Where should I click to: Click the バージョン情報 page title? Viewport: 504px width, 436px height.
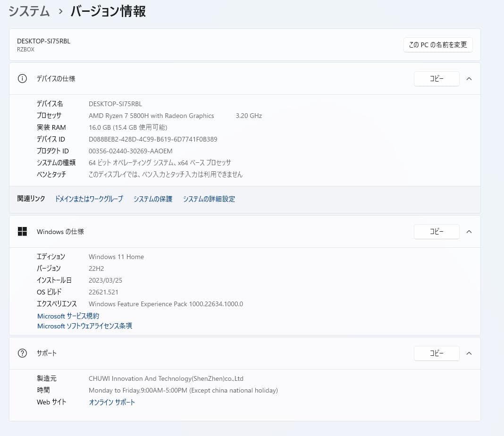(x=108, y=11)
